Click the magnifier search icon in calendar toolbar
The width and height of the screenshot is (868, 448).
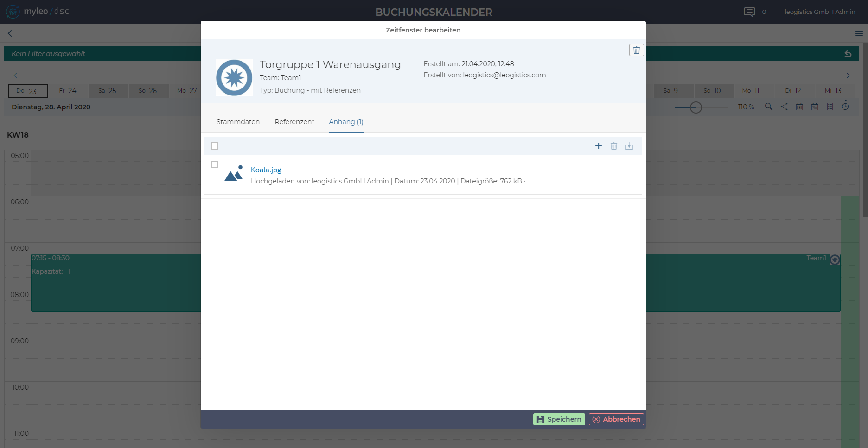coord(768,107)
